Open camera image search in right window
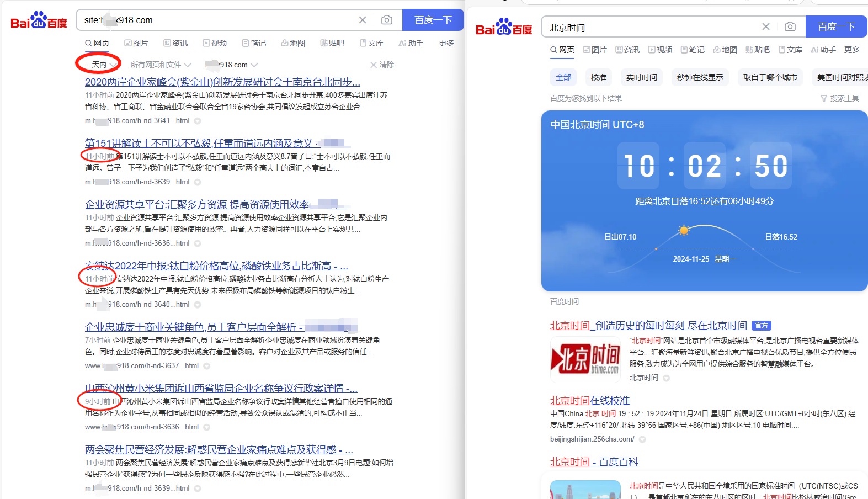Screen dimensions: 868x499 tap(790, 26)
